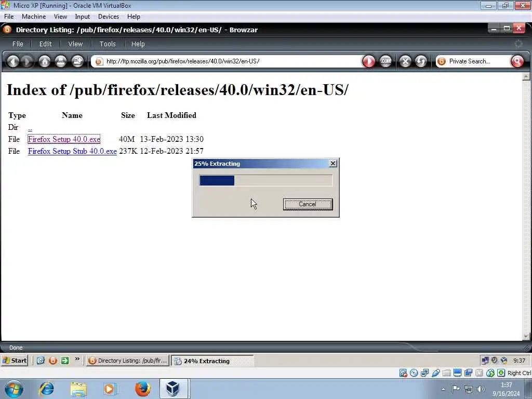Viewport: 532px width, 399px height.
Task: Click the .com autocomplete button
Action: coord(385,61)
